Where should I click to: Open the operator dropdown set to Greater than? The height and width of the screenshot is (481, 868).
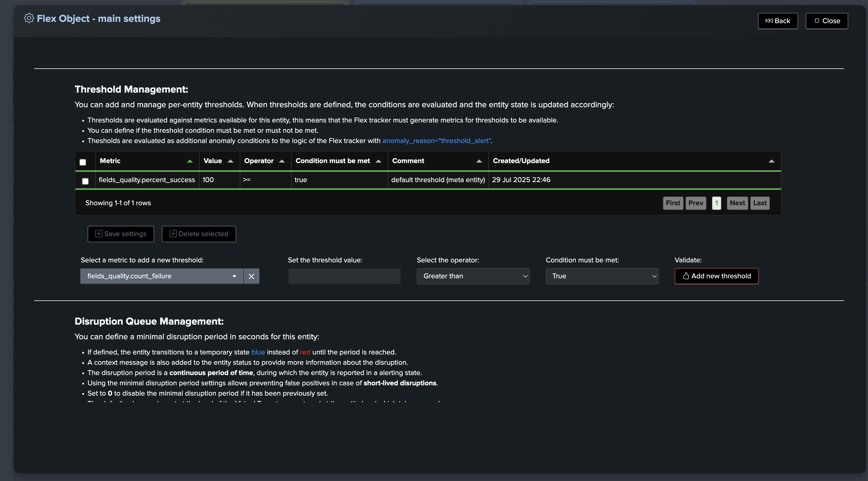(x=473, y=276)
